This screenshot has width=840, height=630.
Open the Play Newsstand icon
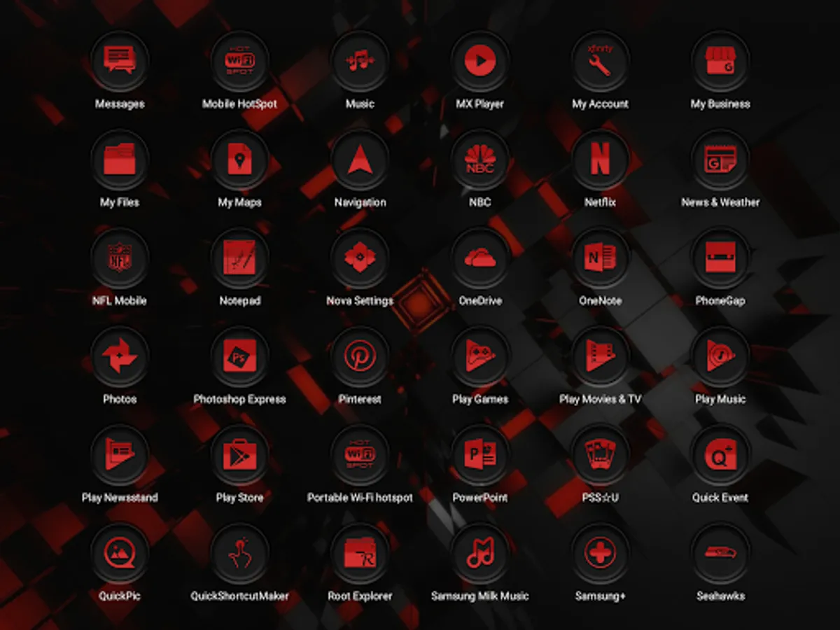(x=120, y=455)
